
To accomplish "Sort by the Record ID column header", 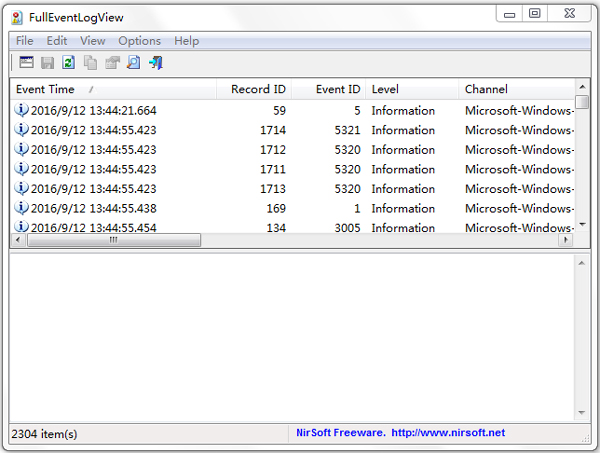I will 257,89.
